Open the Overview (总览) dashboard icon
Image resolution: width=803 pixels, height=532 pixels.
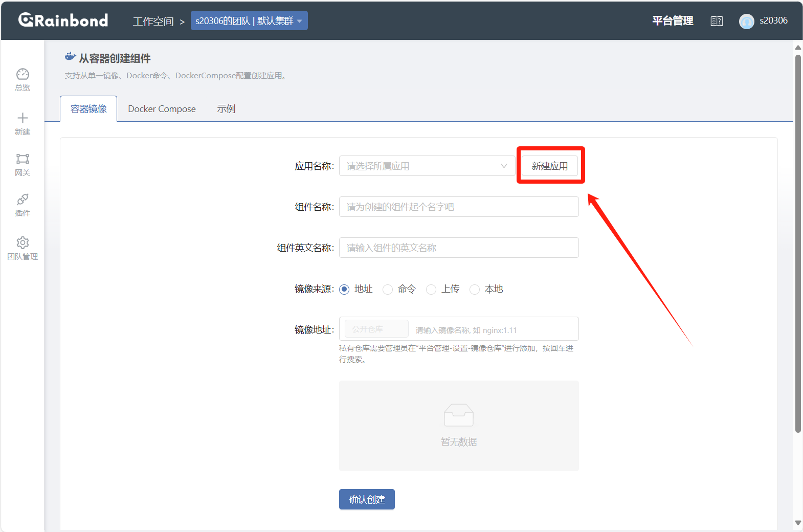pyautogui.click(x=23, y=75)
